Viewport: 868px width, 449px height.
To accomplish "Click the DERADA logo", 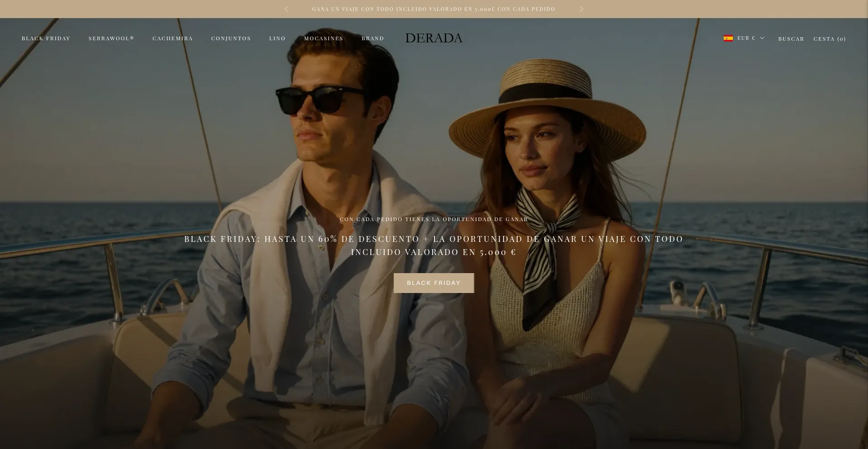I will click(434, 38).
